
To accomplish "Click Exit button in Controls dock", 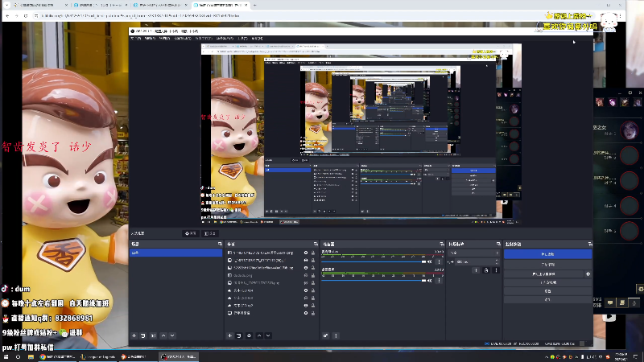I will 547,299.
